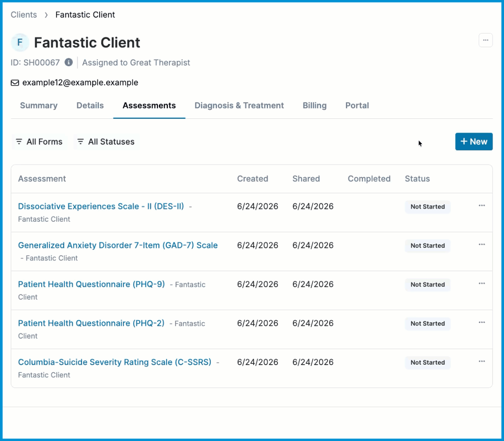
Task: Open the client options ellipsis menu
Action: point(485,40)
